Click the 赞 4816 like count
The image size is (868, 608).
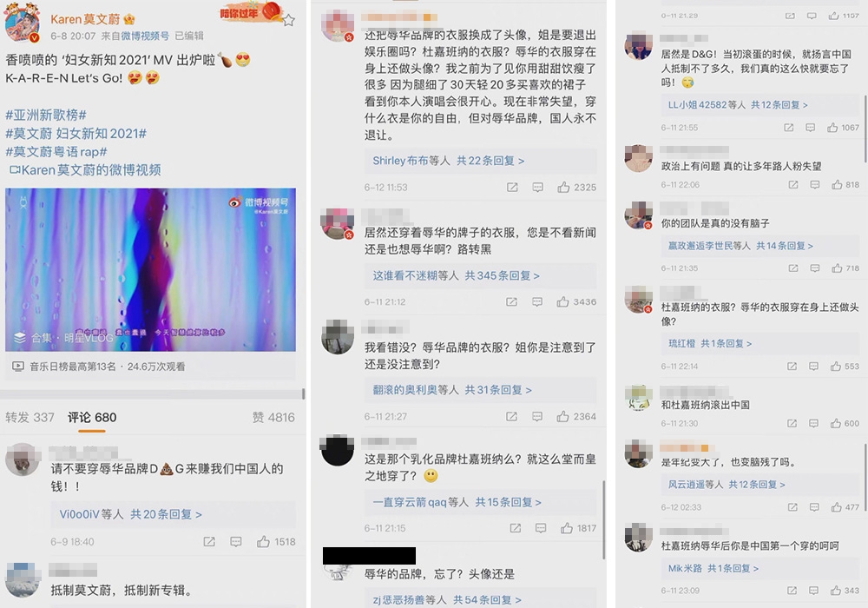[x=273, y=417]
